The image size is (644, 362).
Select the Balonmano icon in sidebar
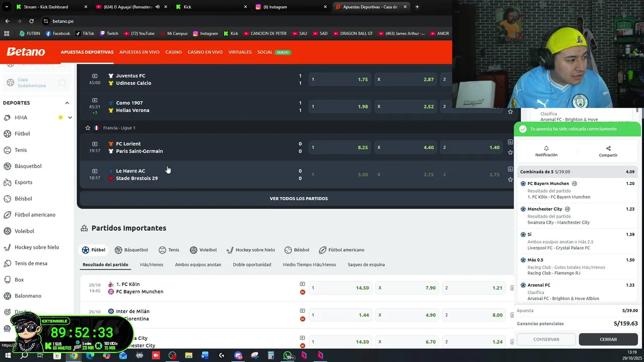tap(7, 296)
